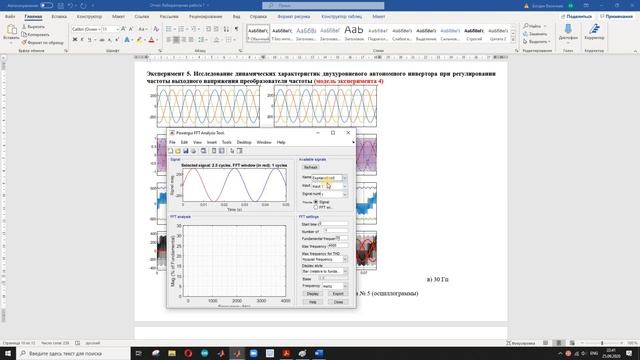Select the FFT window radio button
This screenshot has width=640, height=360.
pos(316,207)
